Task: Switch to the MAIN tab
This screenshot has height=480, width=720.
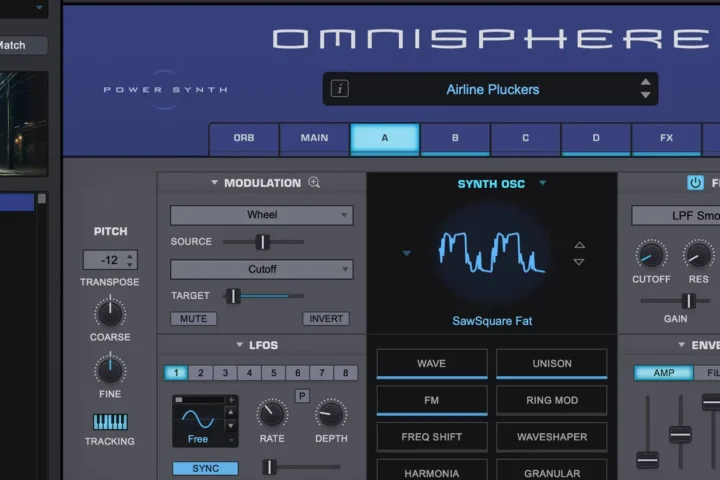Action: [x=315, y=138]
